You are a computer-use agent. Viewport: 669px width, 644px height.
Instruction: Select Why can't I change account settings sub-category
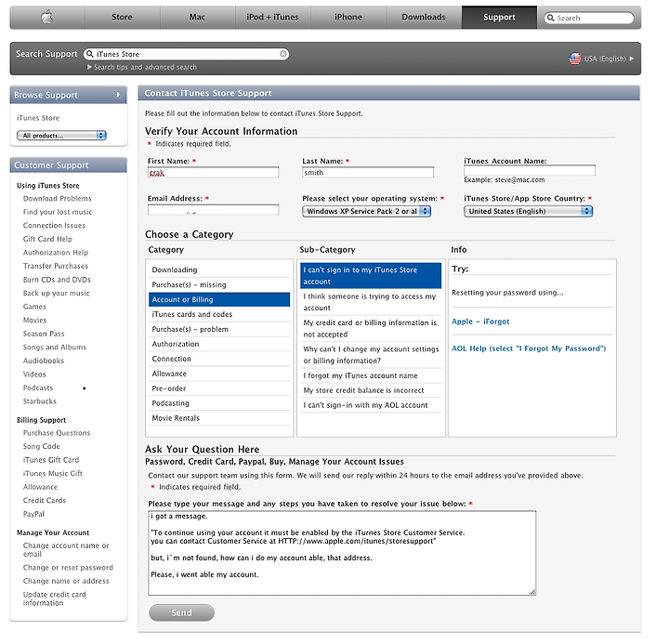[371, 355]
